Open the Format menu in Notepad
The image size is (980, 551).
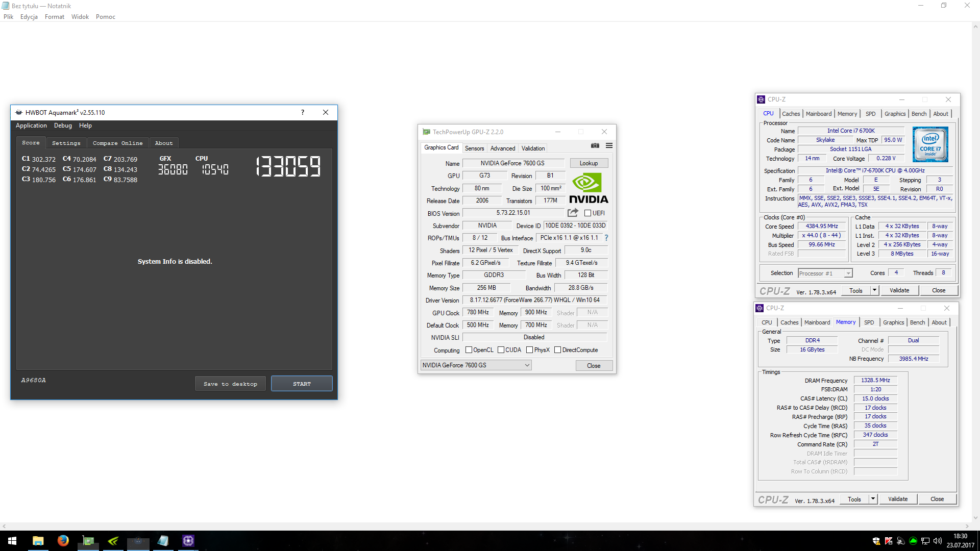pyautogui.click(x=55, y=17)
